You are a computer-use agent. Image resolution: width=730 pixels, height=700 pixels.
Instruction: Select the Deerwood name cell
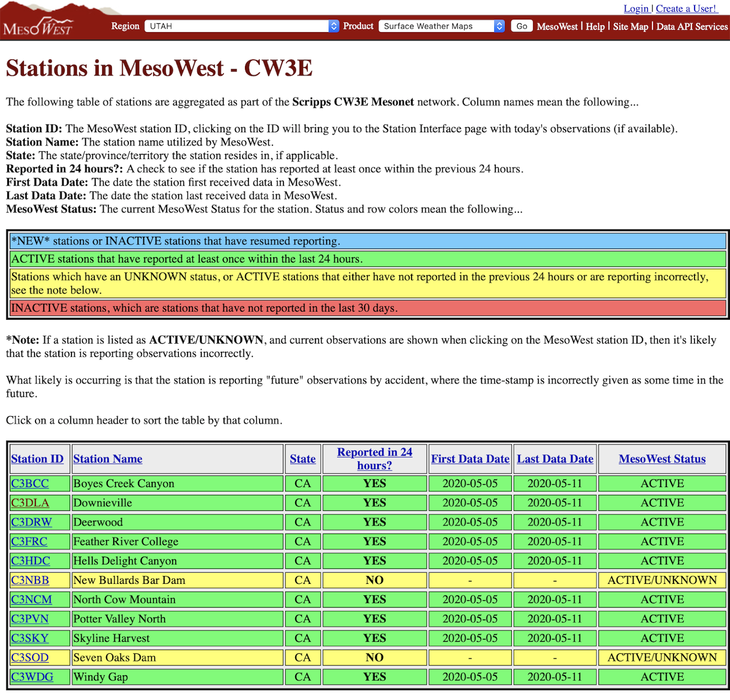tap(178, 522)
